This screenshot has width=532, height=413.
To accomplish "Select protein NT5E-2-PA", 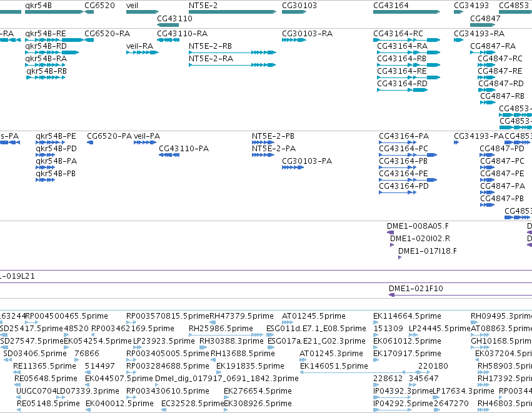I will tap(273, 149).
